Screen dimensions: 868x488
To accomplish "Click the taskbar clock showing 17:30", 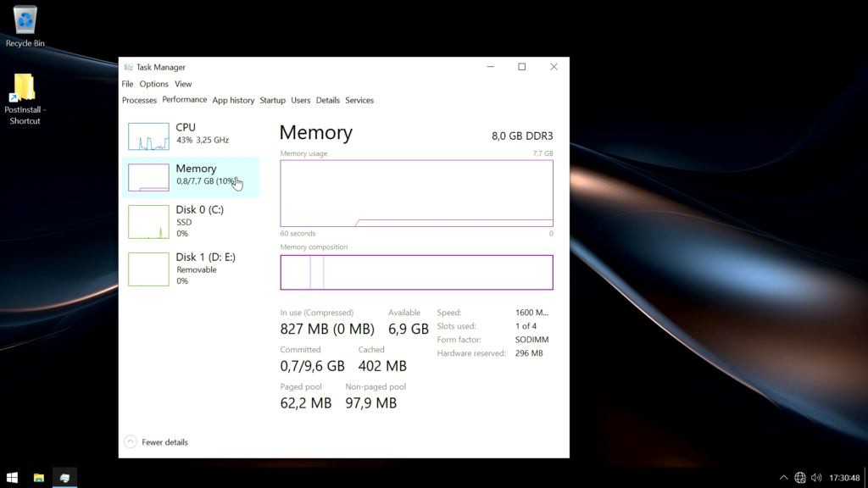I will tap(843, 478).
